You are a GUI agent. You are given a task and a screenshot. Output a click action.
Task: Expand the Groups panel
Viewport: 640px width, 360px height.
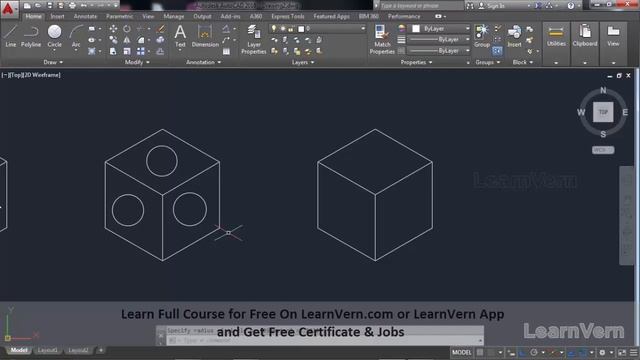tap(488, 62)
